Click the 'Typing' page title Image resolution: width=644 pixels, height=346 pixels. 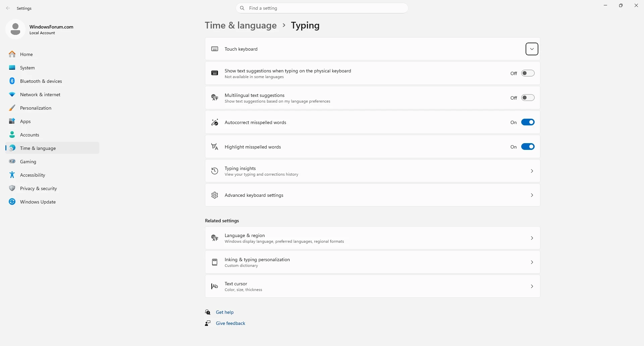click(305, 25)
